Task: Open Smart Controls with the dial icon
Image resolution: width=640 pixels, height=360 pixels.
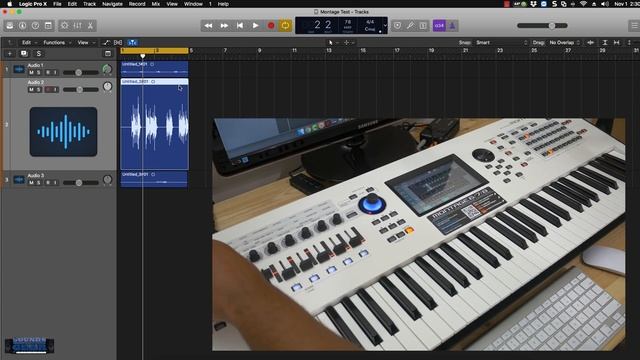Action: point(64,26)
